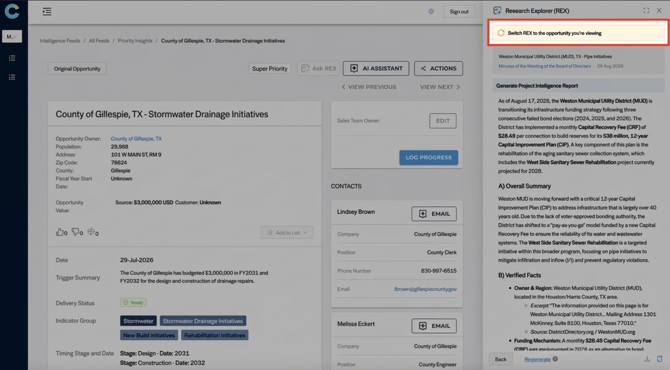Image resolution: width=670 pixels, height=370 pixels.
Task: Click the Sign out button
Action: tap(459, 12)
